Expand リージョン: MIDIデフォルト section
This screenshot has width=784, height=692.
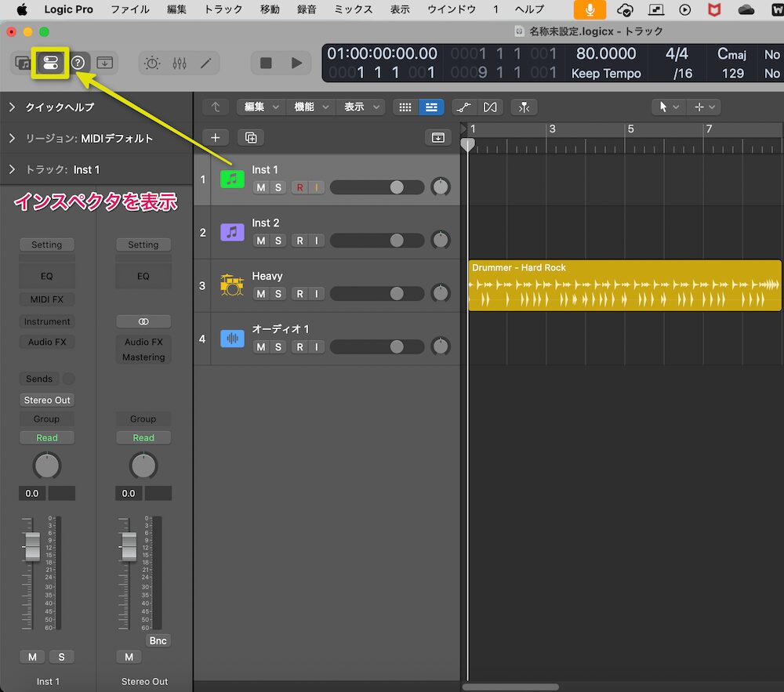point(12,138)
